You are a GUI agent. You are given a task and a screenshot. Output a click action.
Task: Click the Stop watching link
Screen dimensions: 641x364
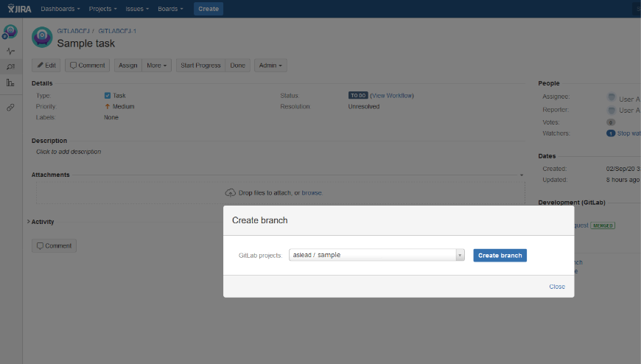pos(628,133)
